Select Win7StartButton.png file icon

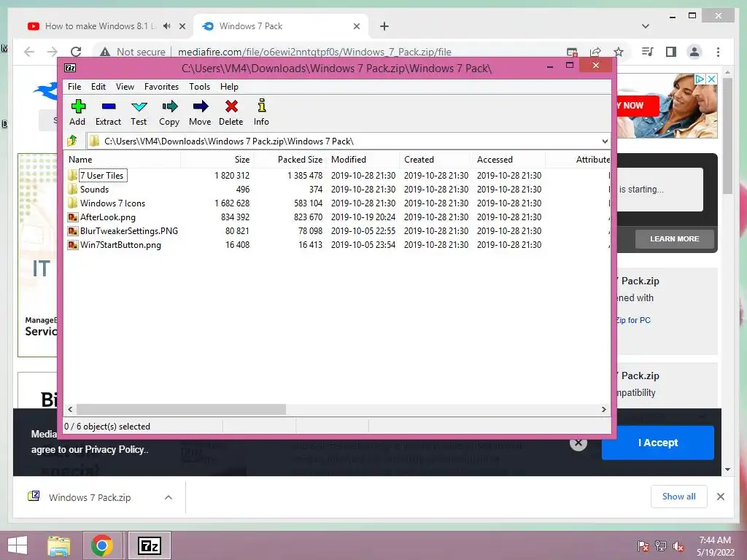[x=72, y=245]
